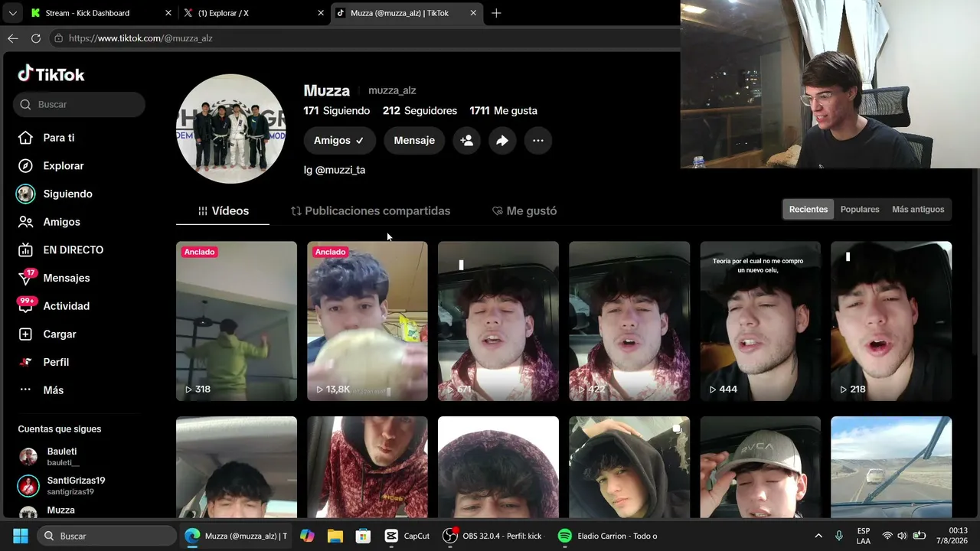
Task: Open the ESP LAA language selector
Action: pos(864,536)
